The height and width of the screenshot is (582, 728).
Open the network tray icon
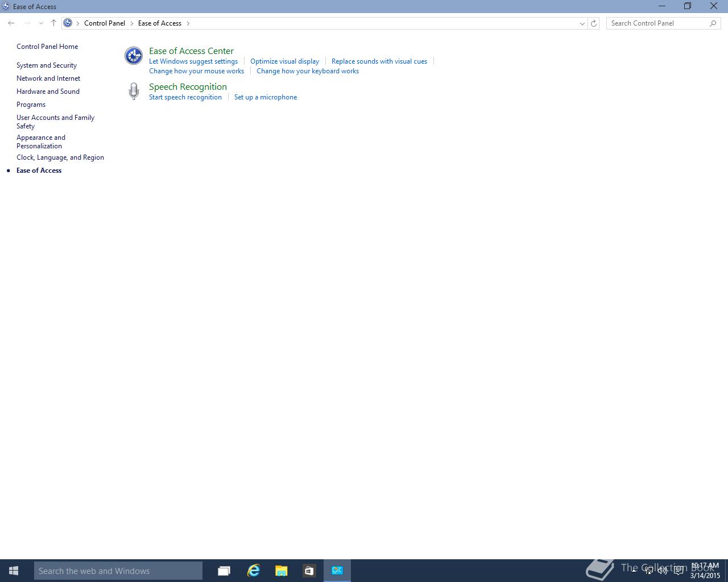coord(649,571)
